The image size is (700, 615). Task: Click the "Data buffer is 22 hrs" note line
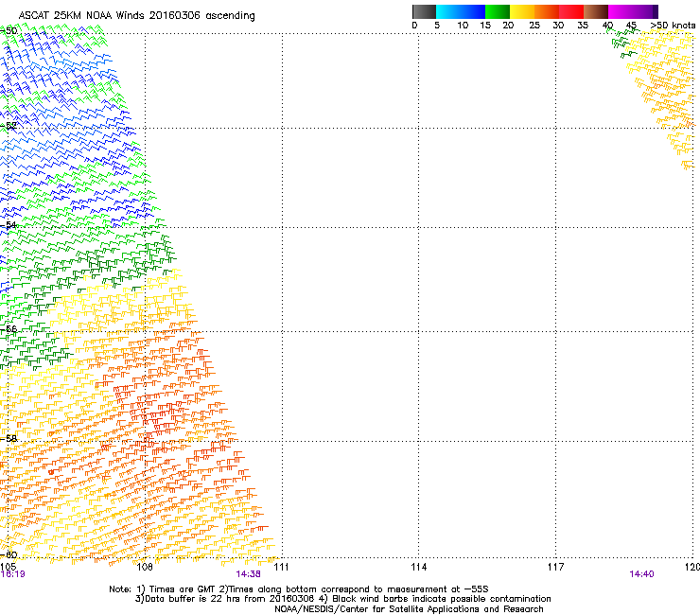pyautogui.click(x=342, y=599)
